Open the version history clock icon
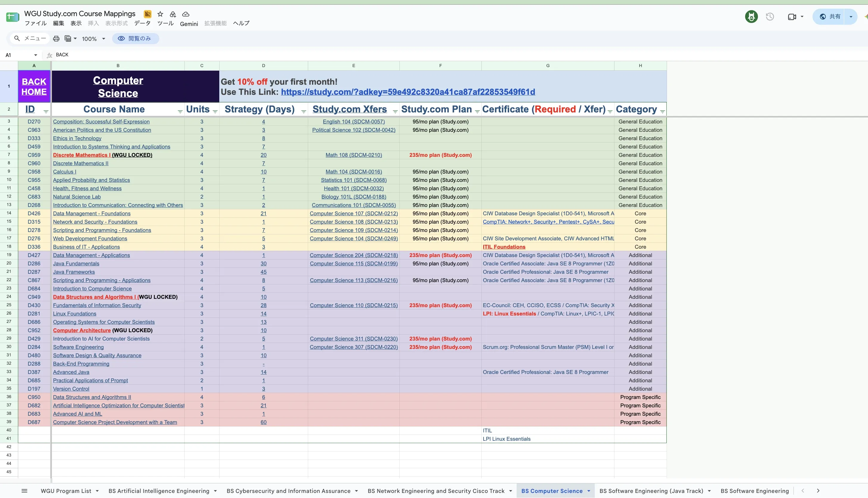This screenshot has width=868, height=498. [770, 16]
